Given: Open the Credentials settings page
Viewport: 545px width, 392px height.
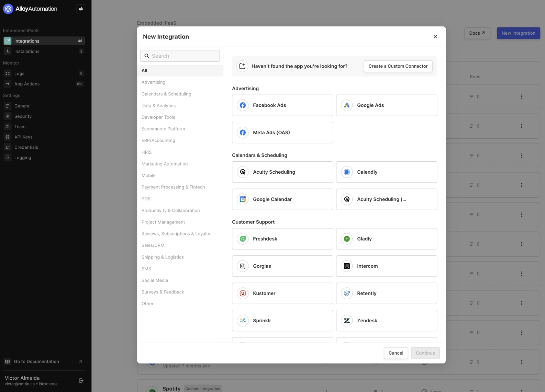Looking at the screenshot, I should tap(44, 147).
